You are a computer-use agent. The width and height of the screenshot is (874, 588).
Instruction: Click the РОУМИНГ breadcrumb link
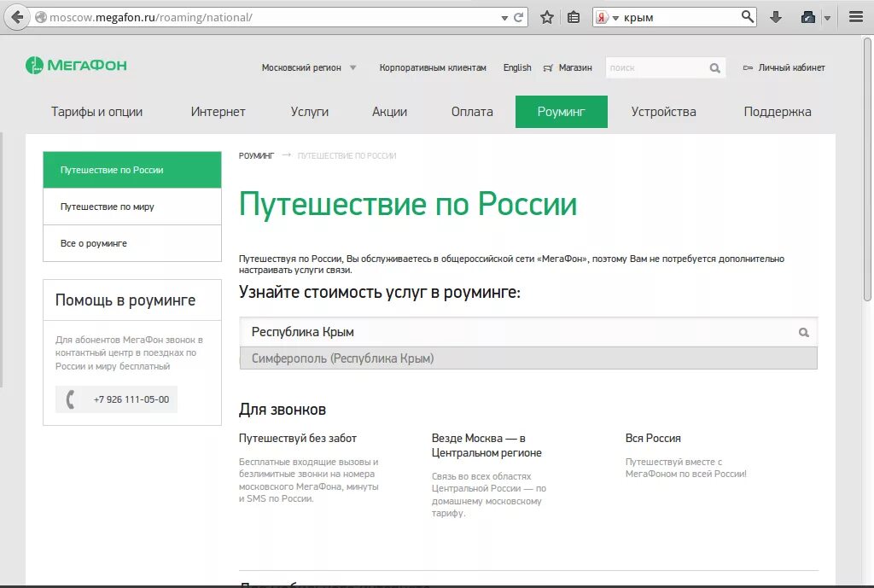click(256, 155)
